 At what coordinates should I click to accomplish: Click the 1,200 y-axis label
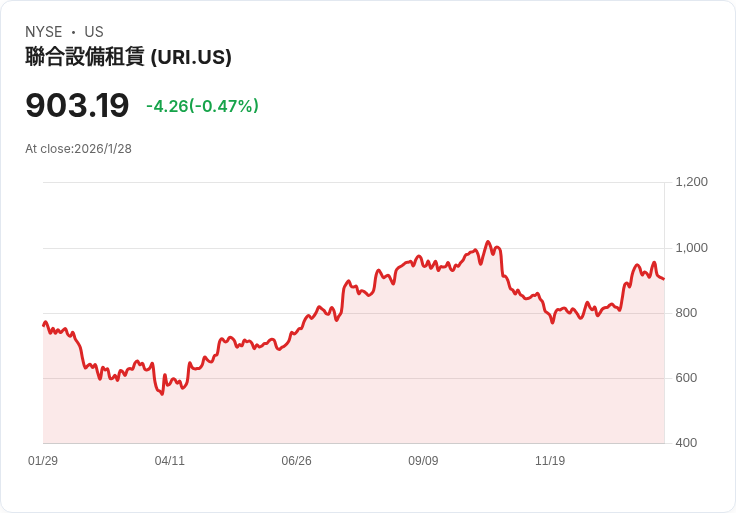(691, 182)
